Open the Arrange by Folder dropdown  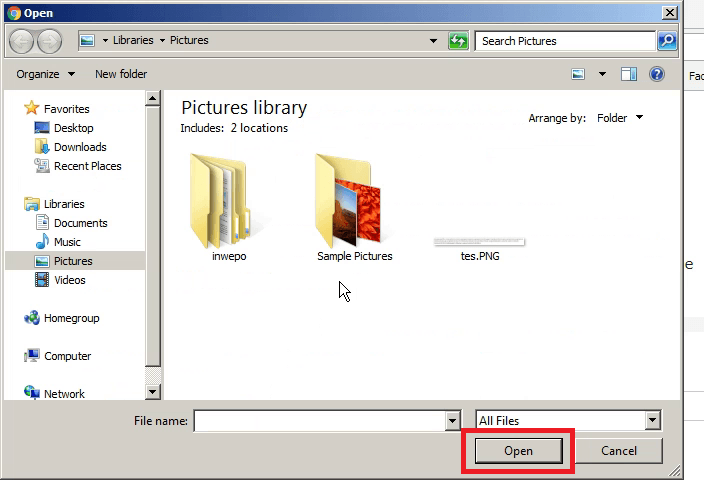[x=620, y=118]
